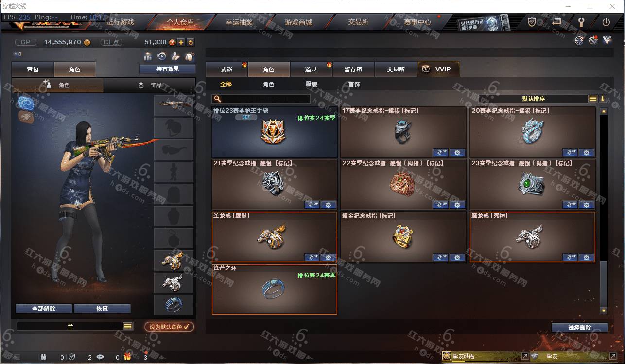The height and width of the screenshot is (364, 625).
Task: Click scrollbar down arrow in item list
Action: click(x=604, y=310)
